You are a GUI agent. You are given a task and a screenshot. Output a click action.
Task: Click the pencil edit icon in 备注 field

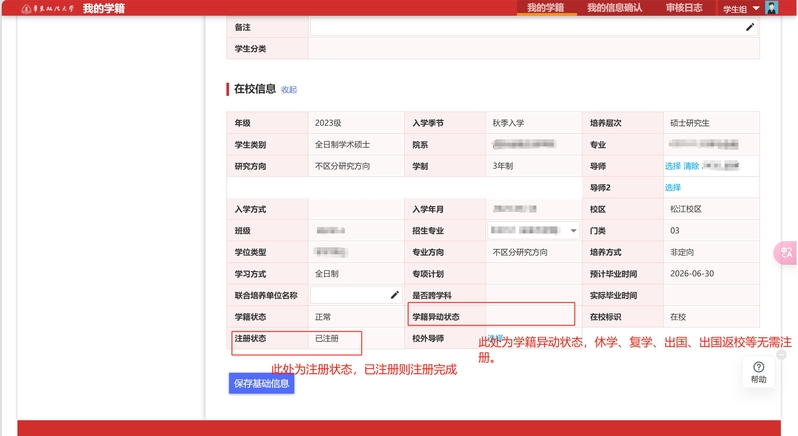(750, 28)
